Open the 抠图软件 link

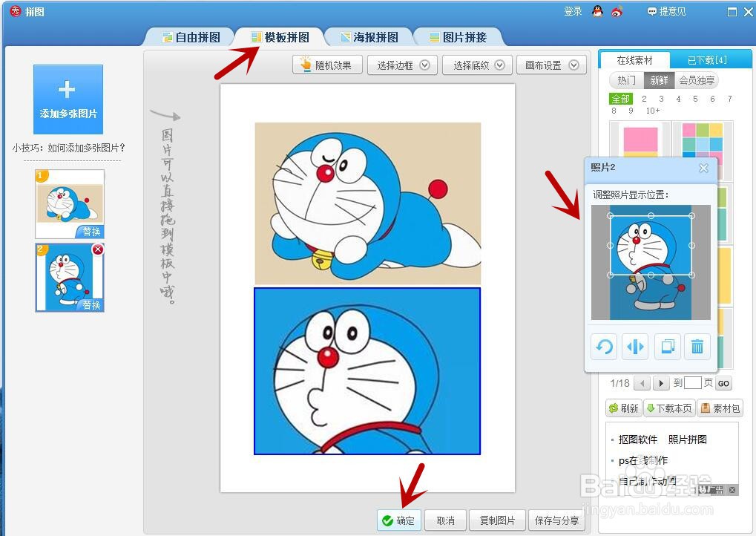coord(638,439)
